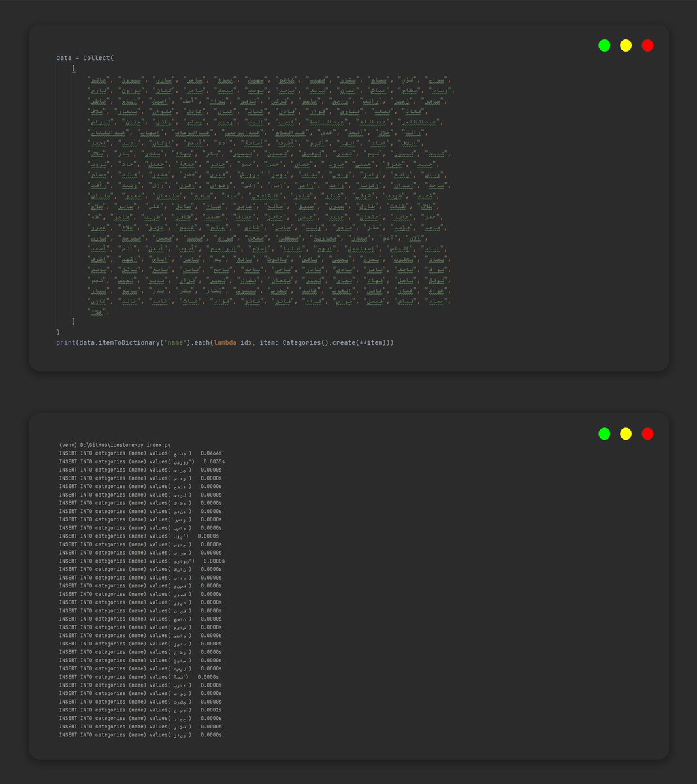Image resolution: width=697 pixels, height=784 pixels.
Task: Click the red dot in the code panel
Action: [x=647, y=45]
